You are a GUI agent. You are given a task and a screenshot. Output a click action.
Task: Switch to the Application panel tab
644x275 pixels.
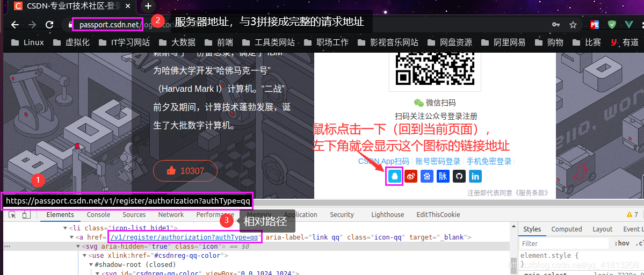coord(301,215)
